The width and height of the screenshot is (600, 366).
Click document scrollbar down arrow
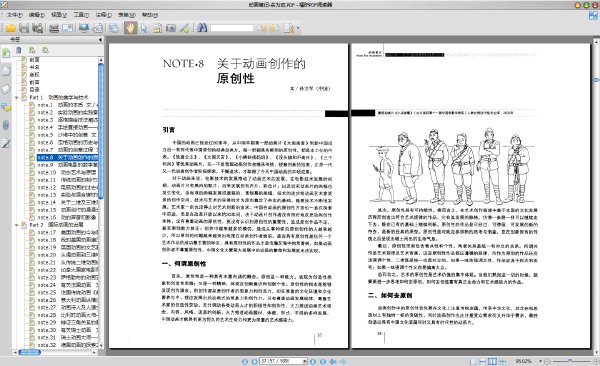tap(596, 352)
